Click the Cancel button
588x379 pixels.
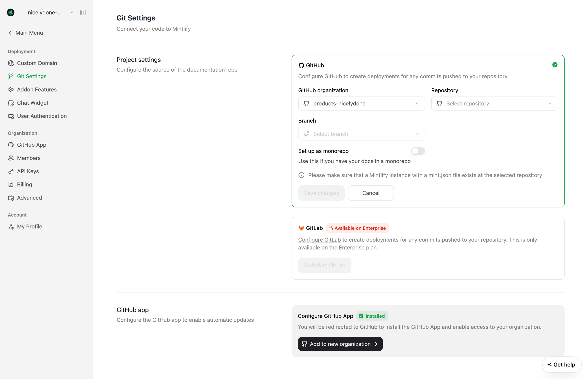pyautogui.click(x=371, y=193)
